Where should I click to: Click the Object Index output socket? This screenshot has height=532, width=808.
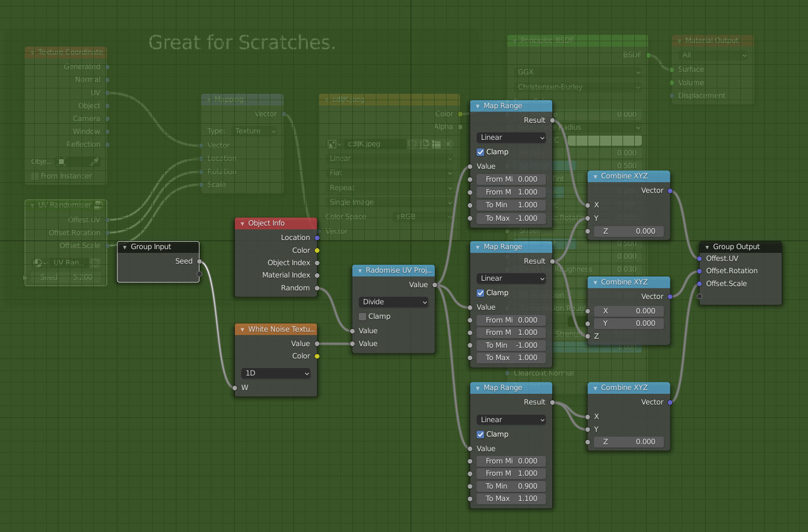[317, 263]
